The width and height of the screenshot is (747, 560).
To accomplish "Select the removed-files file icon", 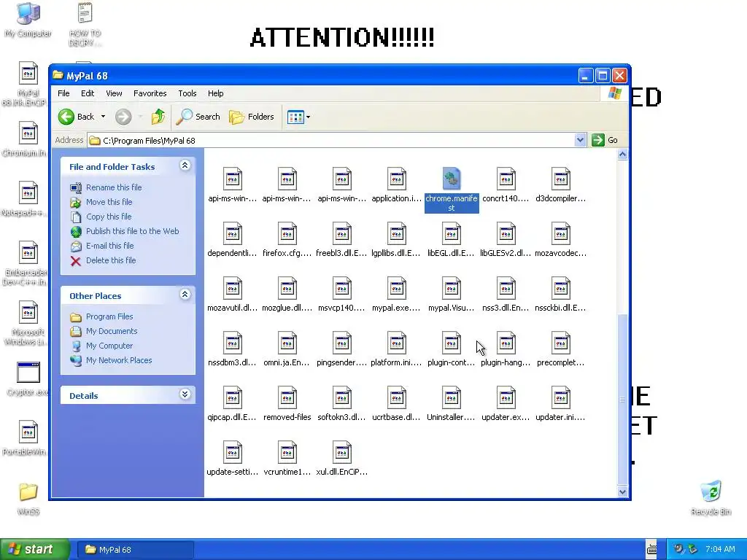I will tap(287, 397).
